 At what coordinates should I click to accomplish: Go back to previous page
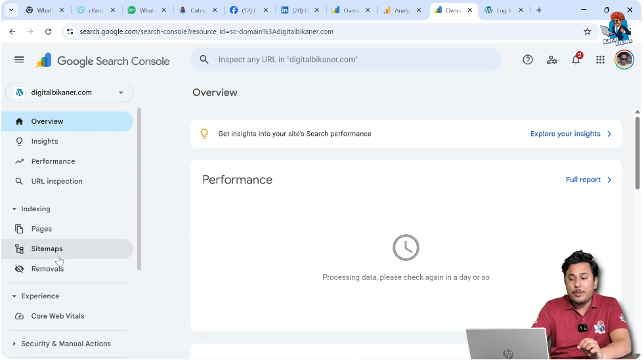coord(12,31)
